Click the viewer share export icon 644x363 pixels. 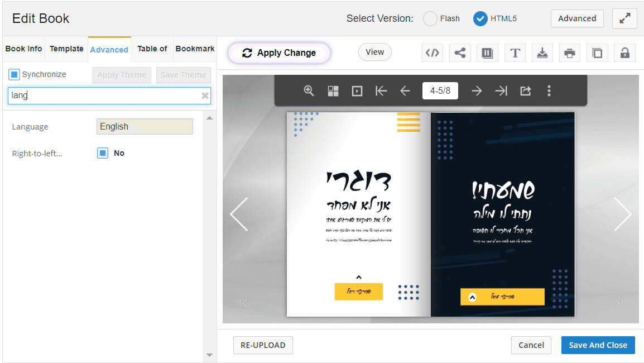click(x=526, y=91)
